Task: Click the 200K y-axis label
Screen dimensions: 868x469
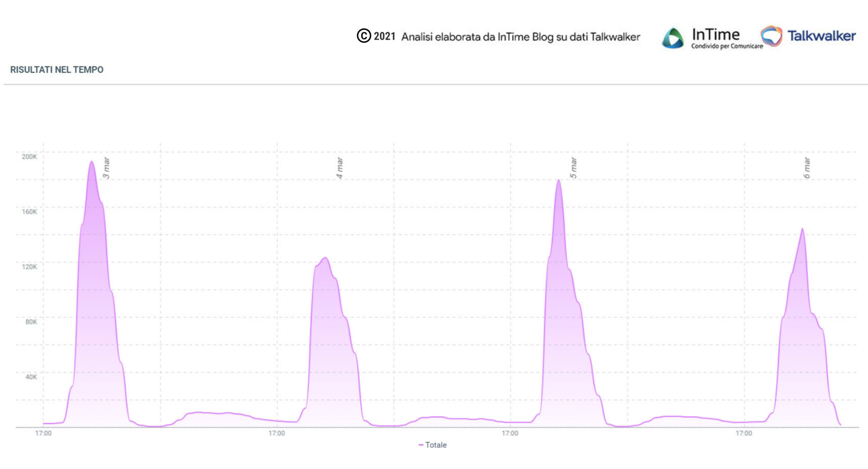Action: (29, 156)
